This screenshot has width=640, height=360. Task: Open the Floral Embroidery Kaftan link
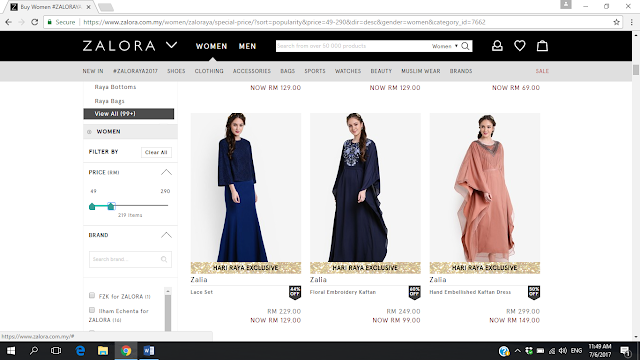[x=343, y=292]
